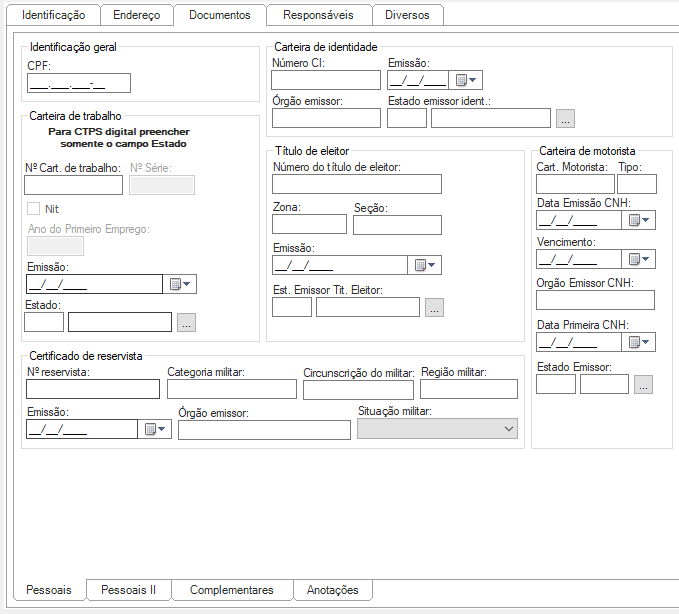Select the Pessoais II bottom tab

[129, 590]
